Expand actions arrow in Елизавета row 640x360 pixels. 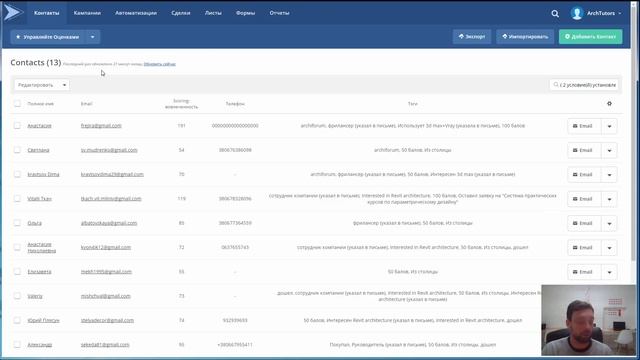[x=609, y=272]
